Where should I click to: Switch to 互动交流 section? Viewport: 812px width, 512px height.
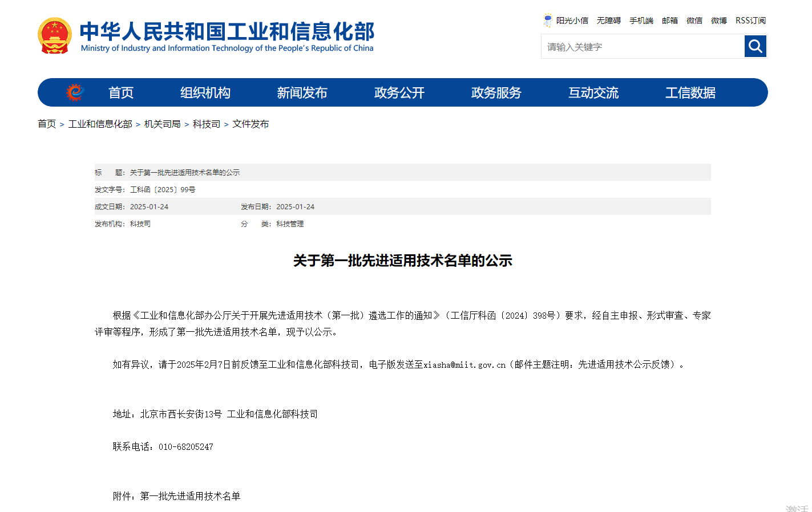pyautogui.click(x=593, y=93)
